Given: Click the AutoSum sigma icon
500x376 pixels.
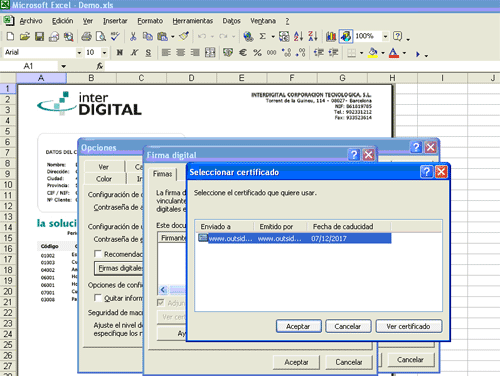Looking at the screenshot, I should coord(263,36).
